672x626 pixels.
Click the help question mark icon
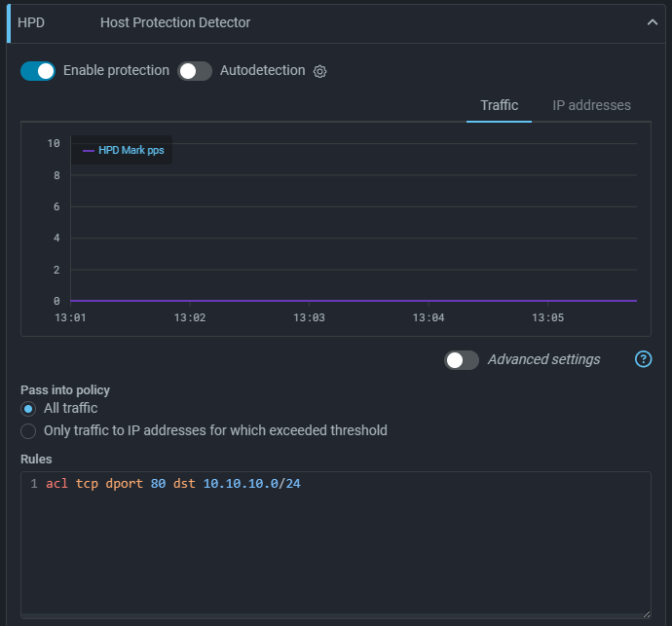coord(643,359)
